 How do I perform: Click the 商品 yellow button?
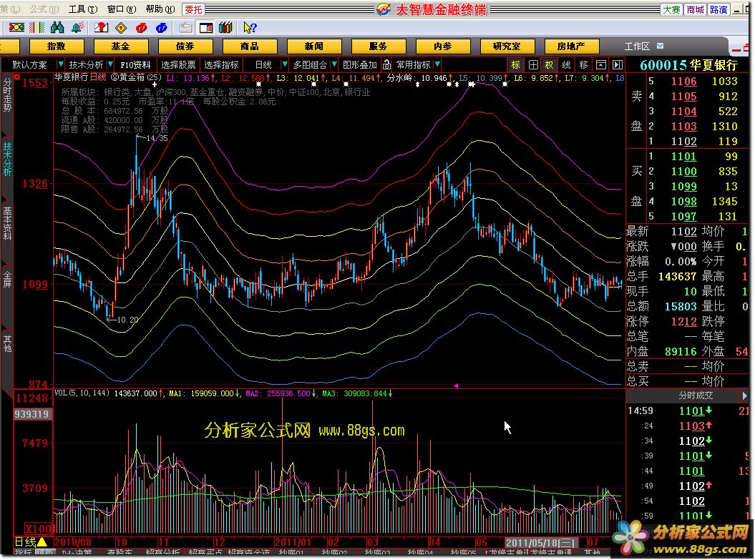pyautogui.click(x=250, y=46)
